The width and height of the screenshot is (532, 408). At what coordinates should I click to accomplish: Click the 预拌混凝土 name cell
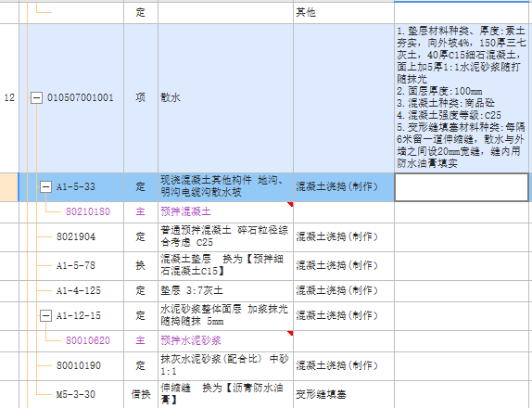(x=225, y=212)
